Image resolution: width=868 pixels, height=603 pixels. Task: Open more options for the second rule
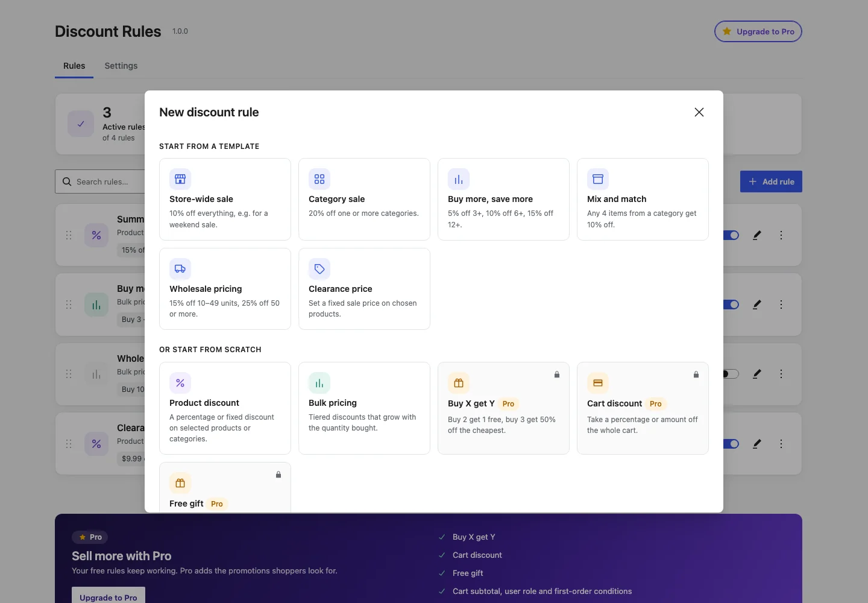coord(781,305)
